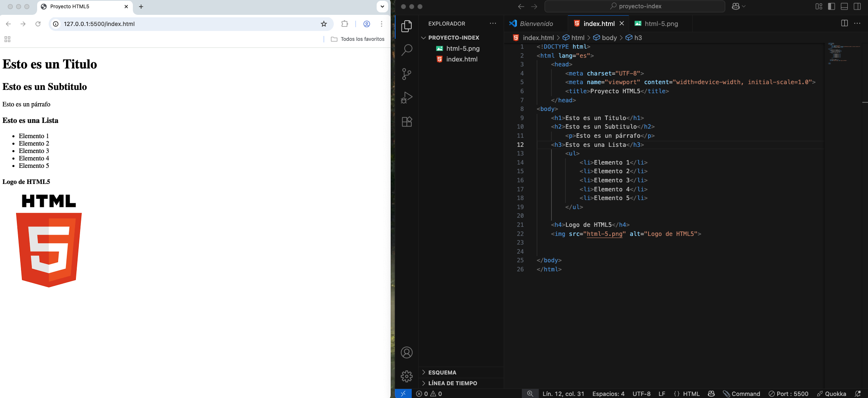
Task: Click the proyecto-index command center search
Action: (635, 6)
